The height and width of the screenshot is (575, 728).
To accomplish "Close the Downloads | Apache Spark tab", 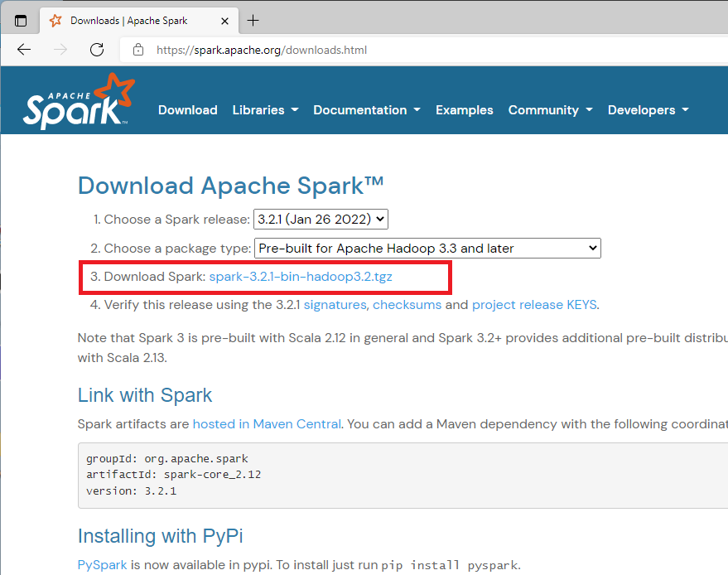I will pyautogui.click(x=224, y=21).
